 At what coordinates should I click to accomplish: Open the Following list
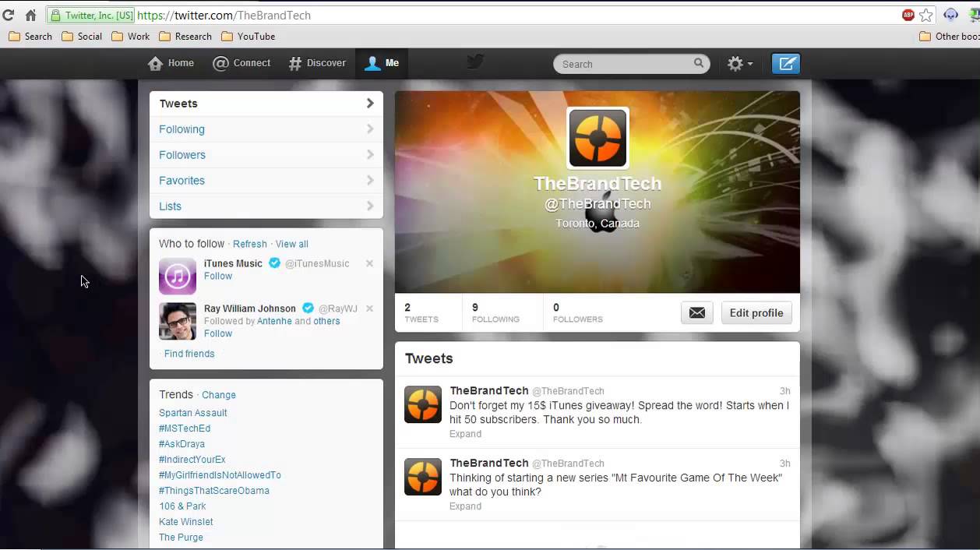pyautogui.click(x=266, y=129)
